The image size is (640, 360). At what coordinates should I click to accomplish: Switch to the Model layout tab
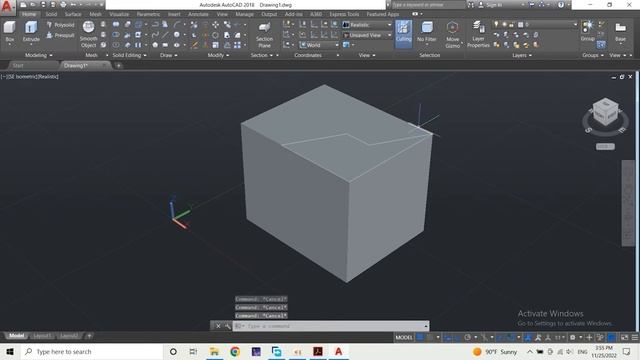coord(16,336)
